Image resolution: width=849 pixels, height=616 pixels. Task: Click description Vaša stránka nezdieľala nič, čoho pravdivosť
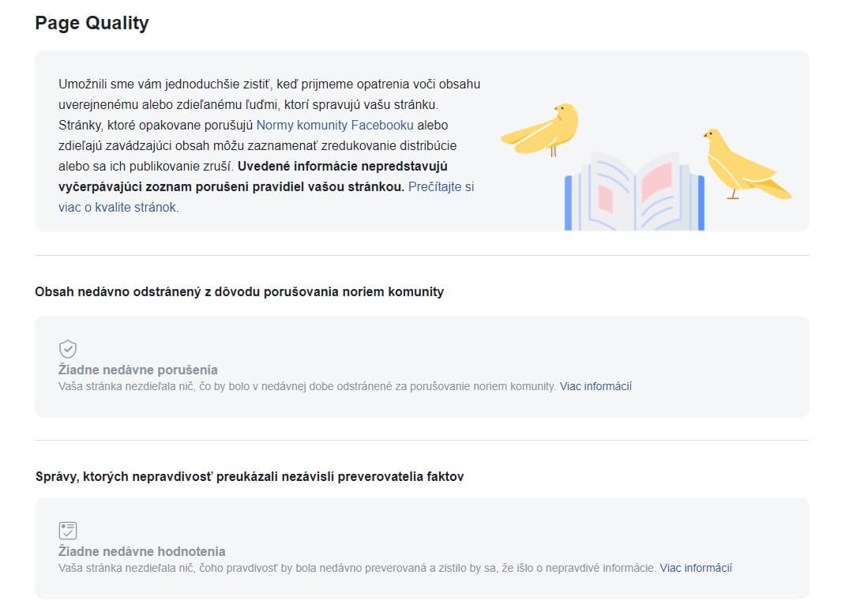pyautogui.click(x=357, y=568)
